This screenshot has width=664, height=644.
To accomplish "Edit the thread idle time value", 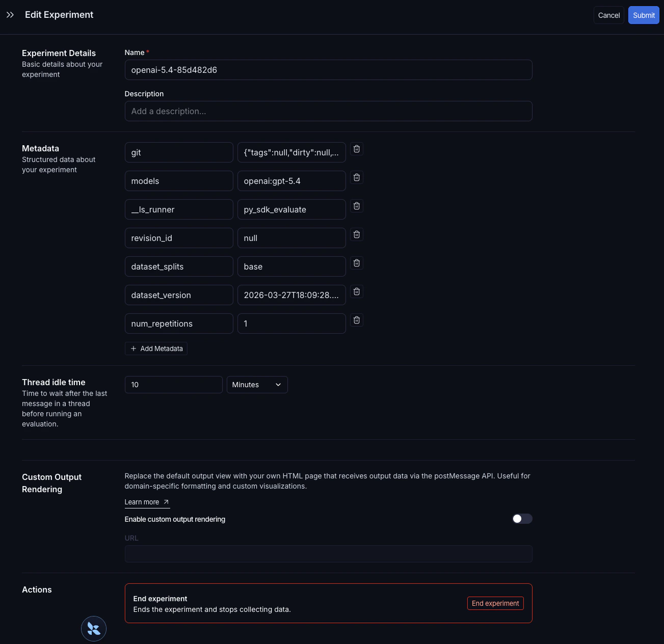I will point(173,385).
